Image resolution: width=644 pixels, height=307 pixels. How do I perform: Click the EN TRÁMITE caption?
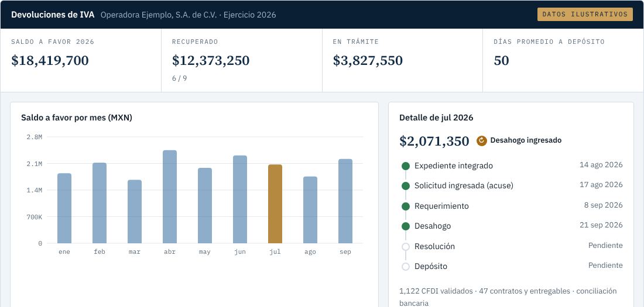pyautogui.click(x=356, y=42)
